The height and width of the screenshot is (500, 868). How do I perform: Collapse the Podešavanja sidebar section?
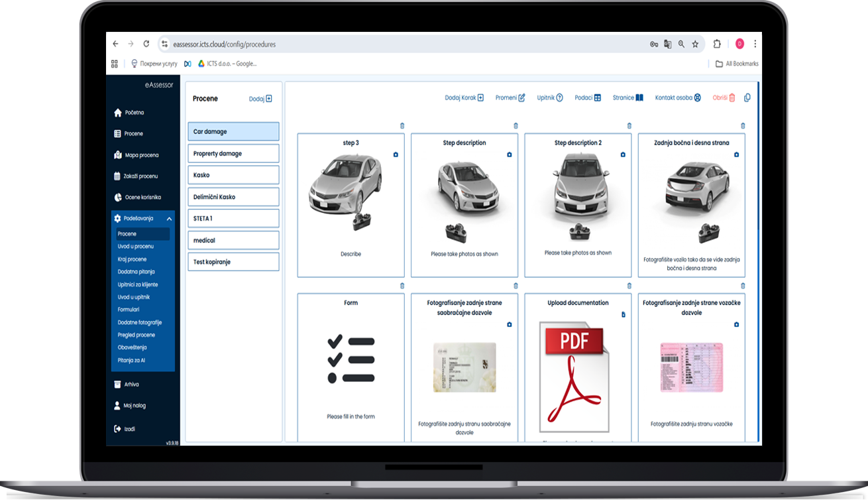(x=169, y=219)
